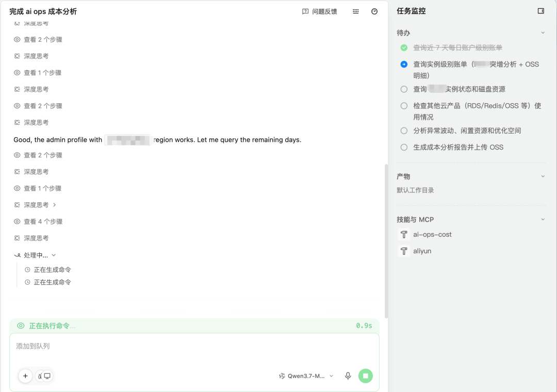Click the 处理中... status icon
This screenshot has height=392, width=557.
click(x=17, y=255)
